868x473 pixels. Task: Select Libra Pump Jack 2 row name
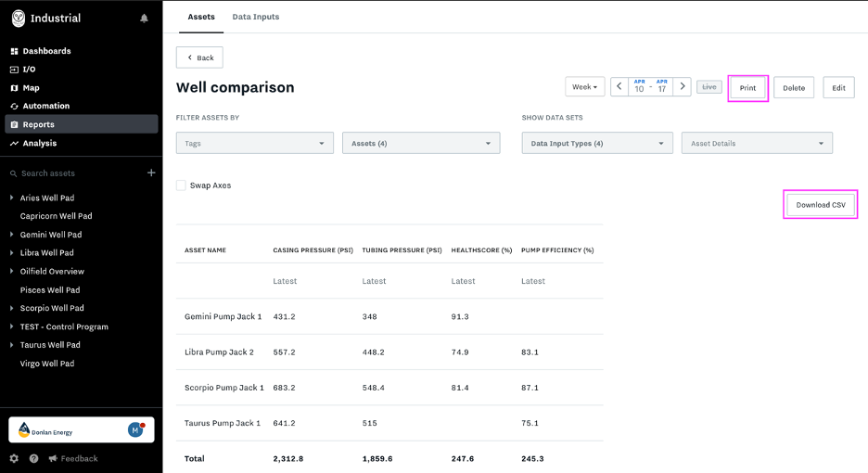pyautogui.click(x=219, y=352)
